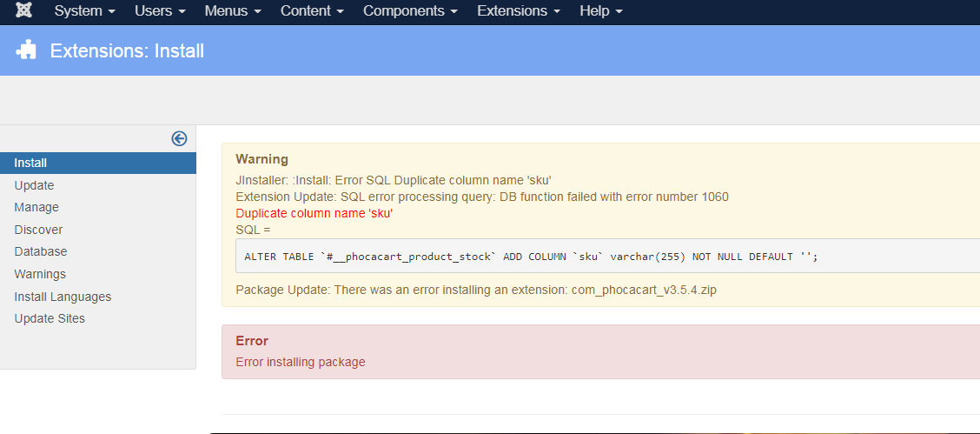Click the red Duplicate column name 'sku' text
This screenshot has height=434, width=980.
point(314,213)
